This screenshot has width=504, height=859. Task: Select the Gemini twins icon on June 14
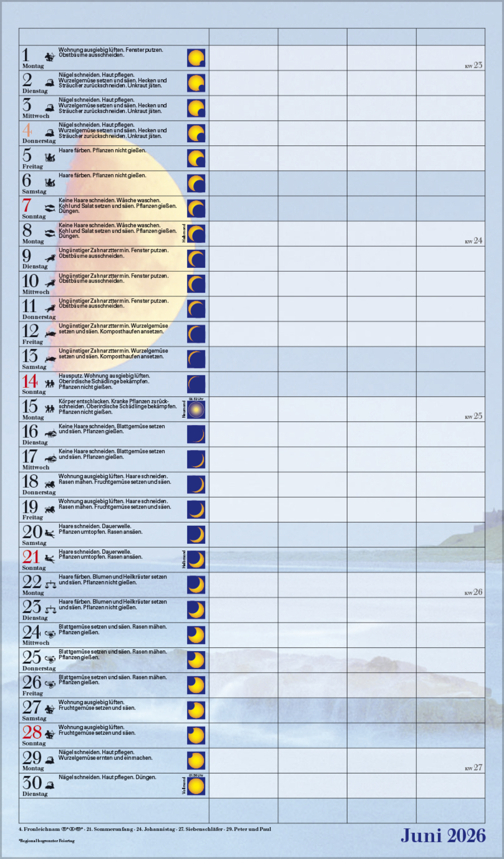tap(49, 384)
